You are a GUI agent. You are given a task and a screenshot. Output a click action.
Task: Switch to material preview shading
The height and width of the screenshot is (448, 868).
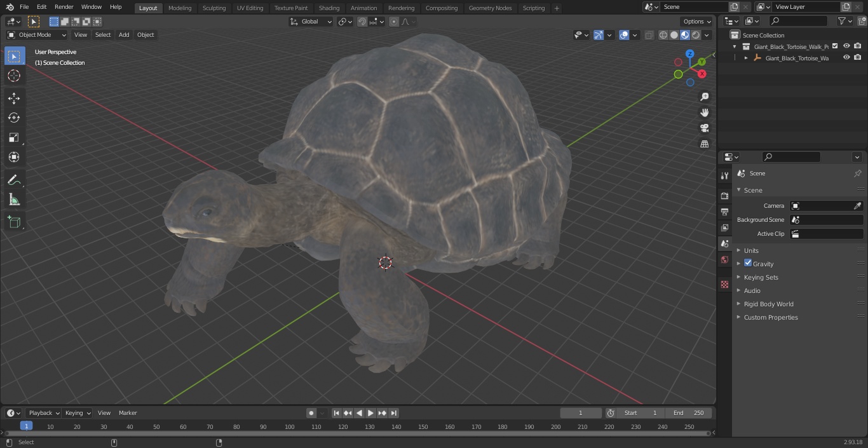pyautogui.click(x=685, y=35)
